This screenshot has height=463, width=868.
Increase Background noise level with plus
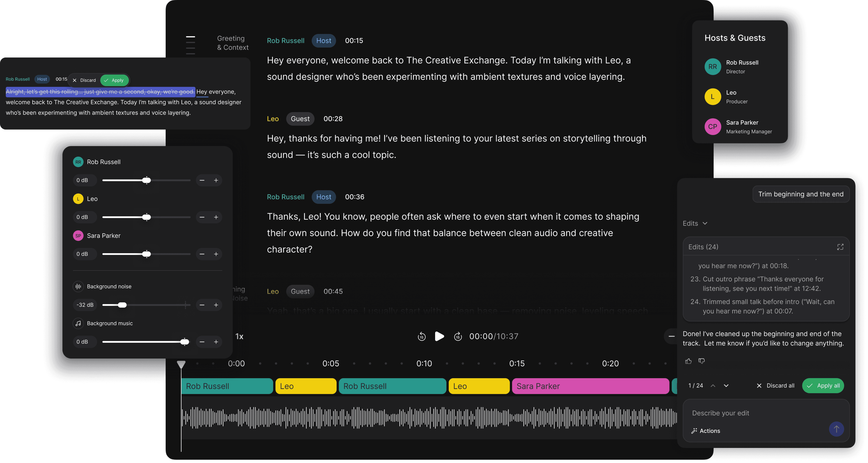tap(216, 305)
